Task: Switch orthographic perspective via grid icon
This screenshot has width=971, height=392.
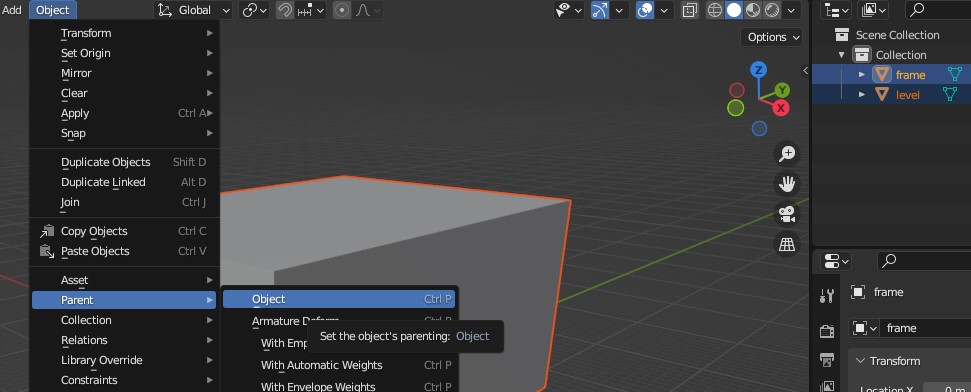Action: 787,245
